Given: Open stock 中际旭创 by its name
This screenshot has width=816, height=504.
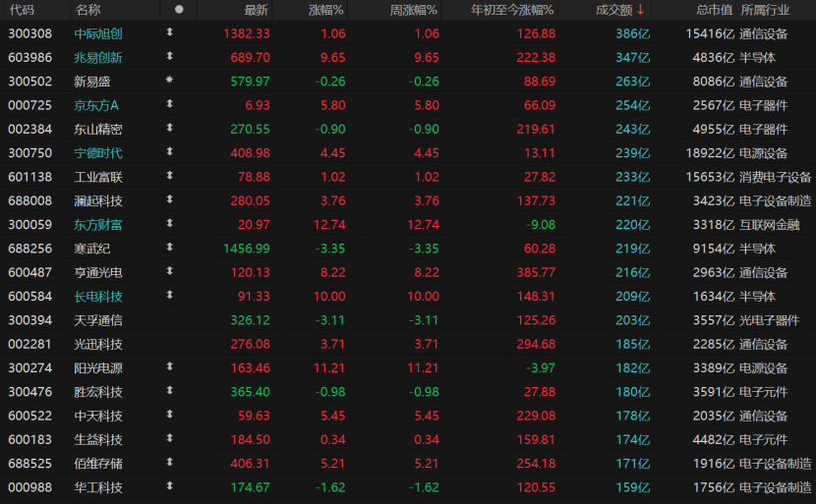Looking at the screenshot, I should [x=98, y=33].
